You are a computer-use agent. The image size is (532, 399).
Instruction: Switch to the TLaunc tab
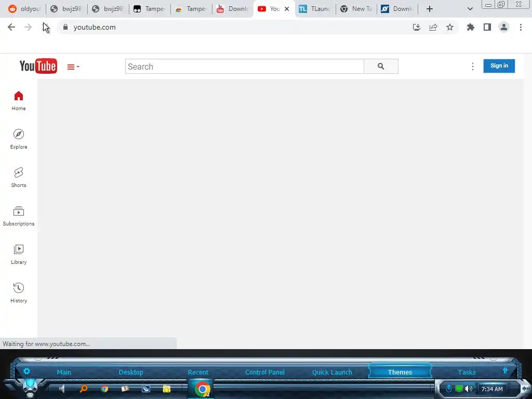(315, 9)
